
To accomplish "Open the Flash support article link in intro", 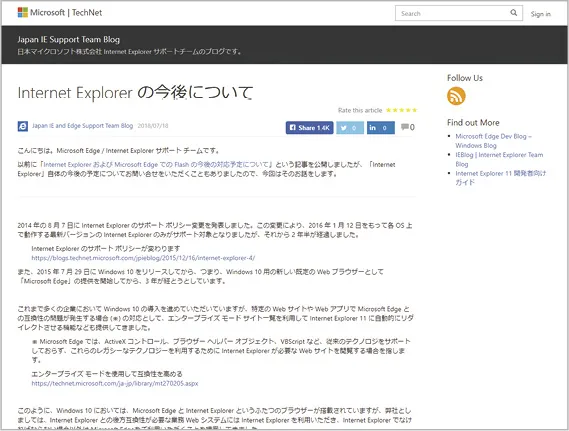I will 156,164.
